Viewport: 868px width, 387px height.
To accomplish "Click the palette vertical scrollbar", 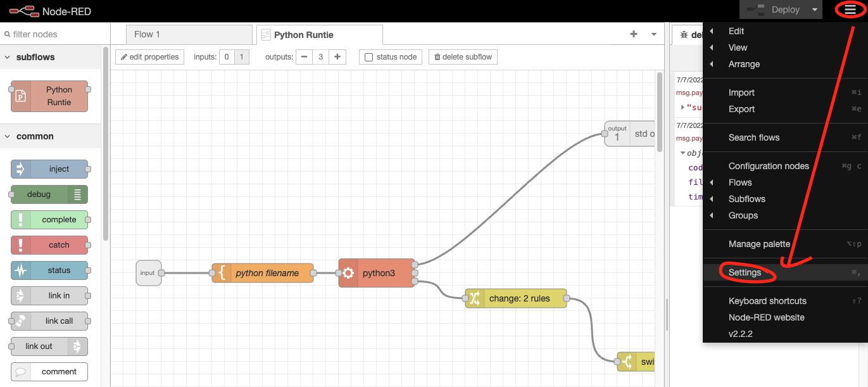I will pyautogui.click(x=106, y=143).
